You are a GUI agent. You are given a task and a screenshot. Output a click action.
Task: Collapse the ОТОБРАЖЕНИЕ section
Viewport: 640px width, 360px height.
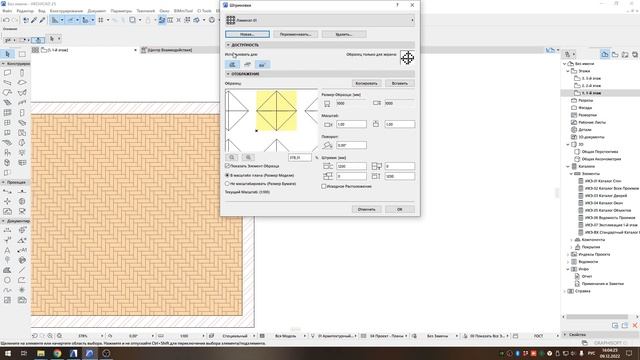click(x=228, y=74)
